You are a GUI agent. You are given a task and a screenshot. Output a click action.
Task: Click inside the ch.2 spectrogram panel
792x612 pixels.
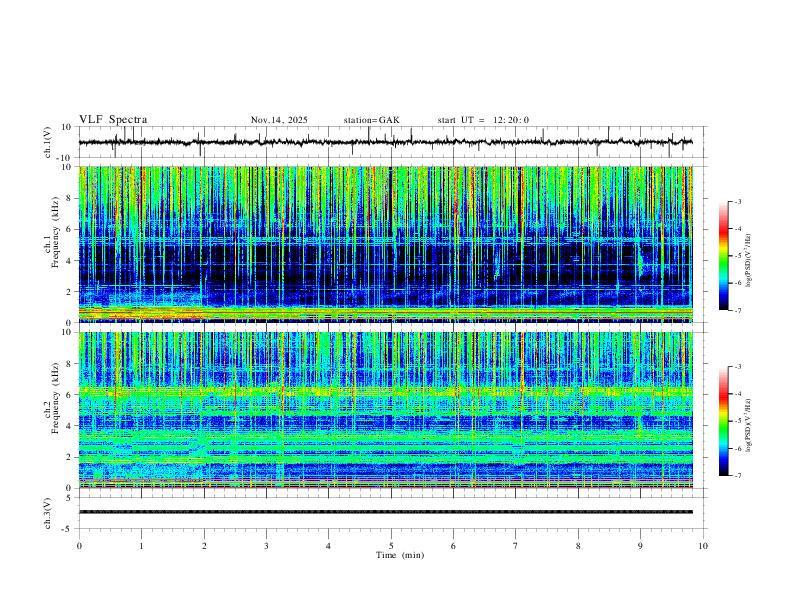click(x=386, y=410)
